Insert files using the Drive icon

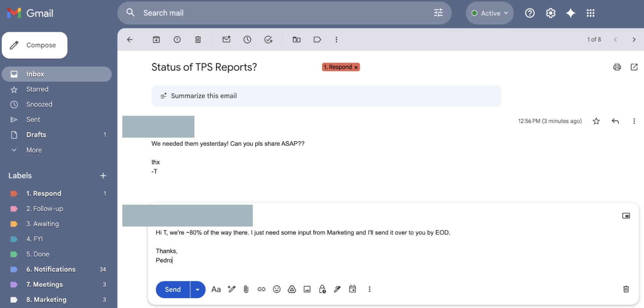(x=292, y=289)
